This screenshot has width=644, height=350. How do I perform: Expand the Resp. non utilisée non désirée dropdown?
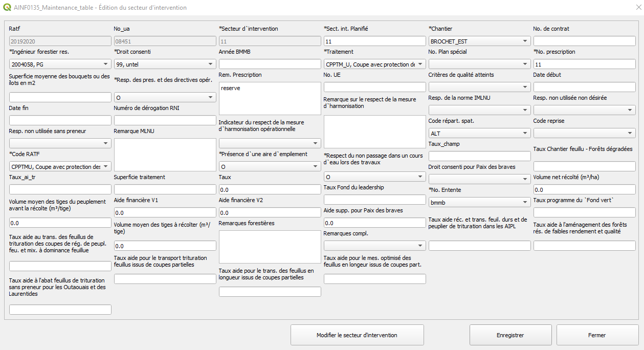point(585,110)
